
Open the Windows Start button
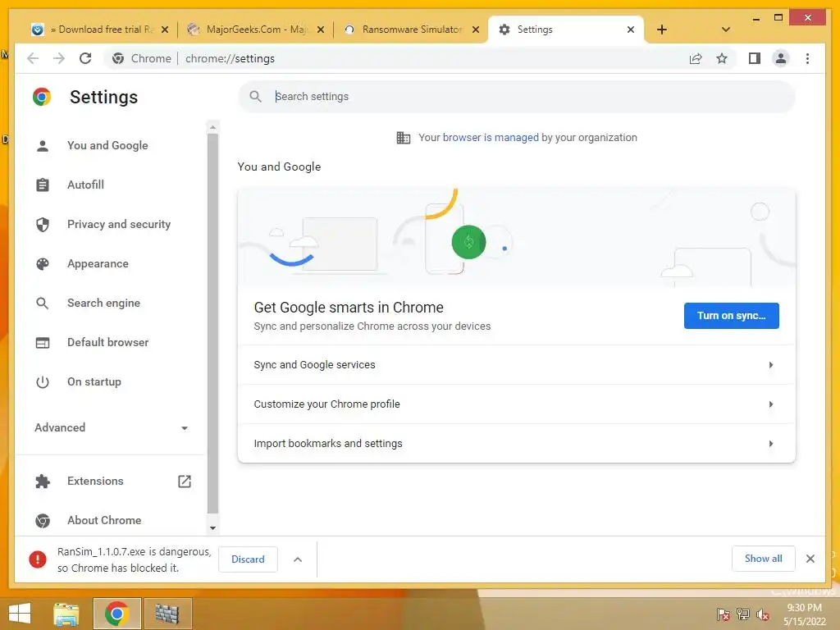(x=20, y=614)
